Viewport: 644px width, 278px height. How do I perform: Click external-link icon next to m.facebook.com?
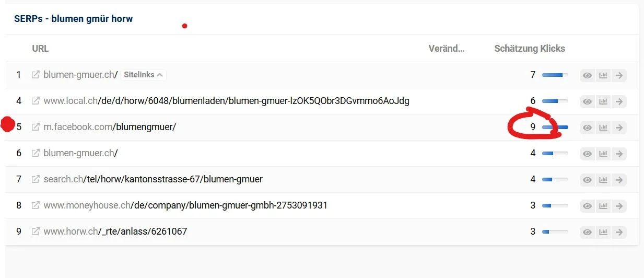point(36,127)
